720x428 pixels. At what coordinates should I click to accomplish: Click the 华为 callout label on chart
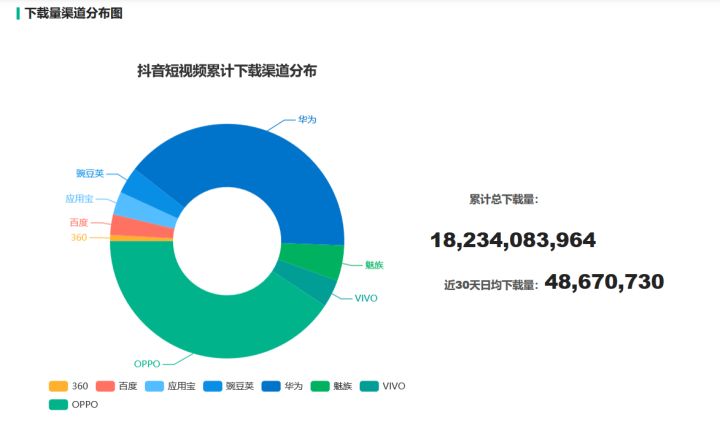point(307,119)
